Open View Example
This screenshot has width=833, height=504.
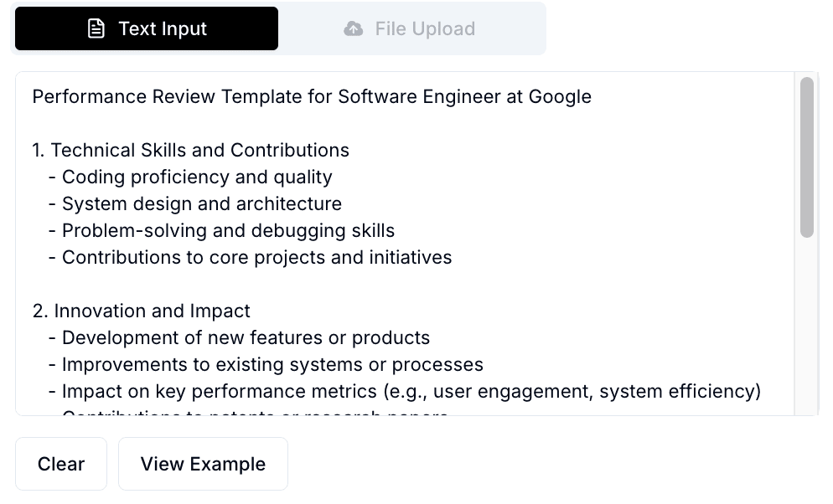tap(203, 463)
